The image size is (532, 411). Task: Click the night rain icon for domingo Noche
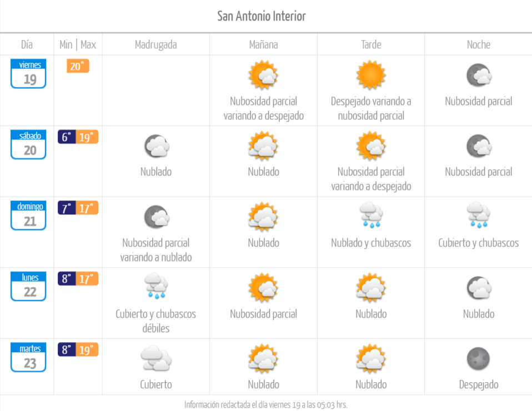478,215
